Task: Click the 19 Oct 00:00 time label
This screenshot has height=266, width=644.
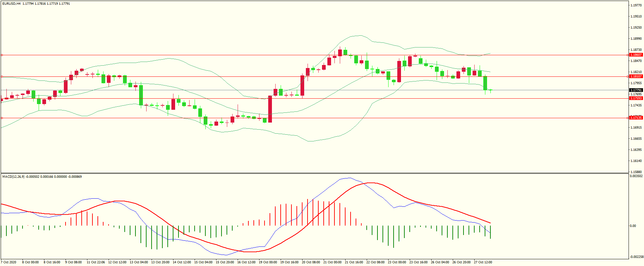Action: point(268,262)
